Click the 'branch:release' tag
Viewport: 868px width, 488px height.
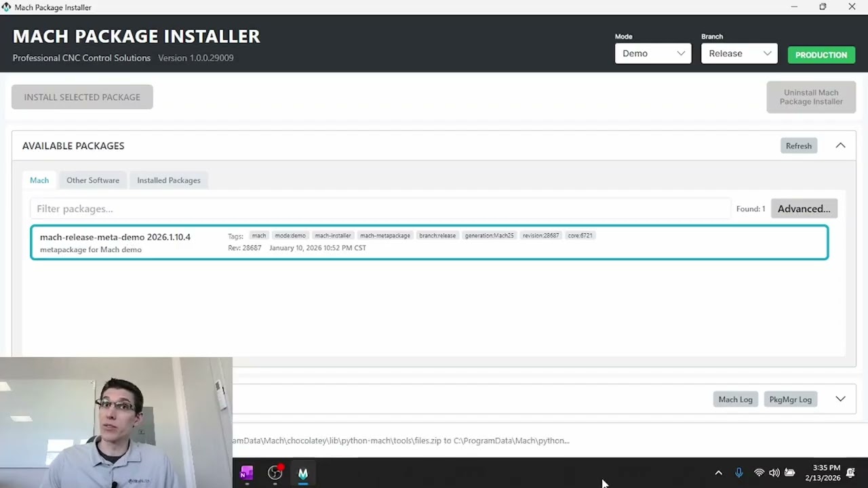437,236
